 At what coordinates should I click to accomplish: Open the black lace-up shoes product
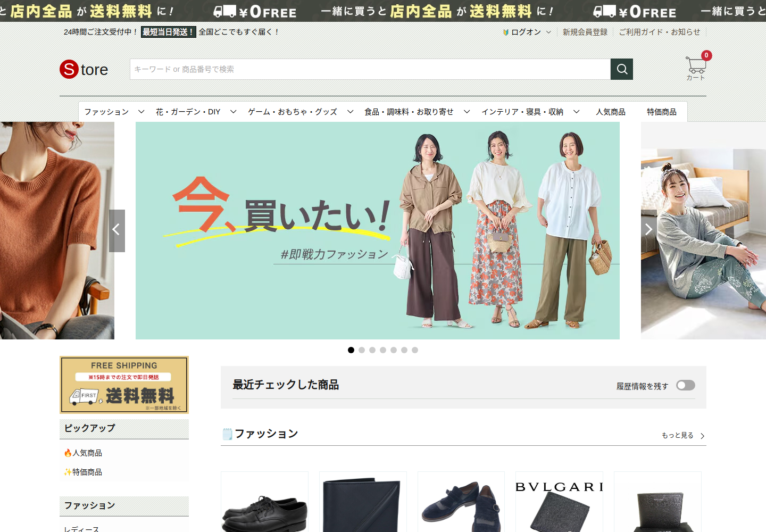264,502
